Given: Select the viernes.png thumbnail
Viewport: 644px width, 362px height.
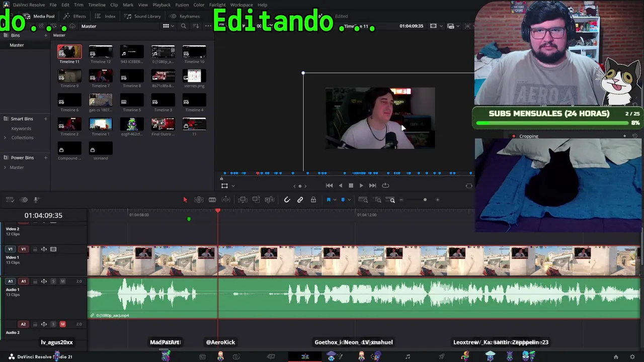Looking at the screenshot, I should point(194,76).
